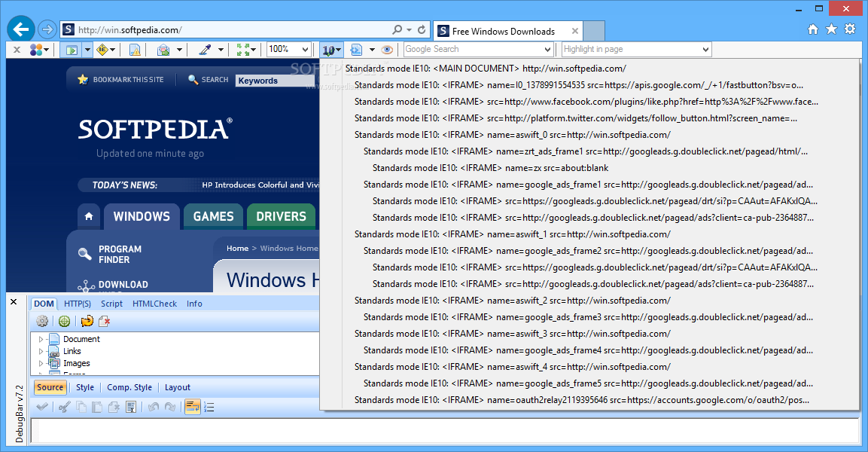Close the Free Windows Downloads tab
The image size is (868, 452).
point(575,31)
